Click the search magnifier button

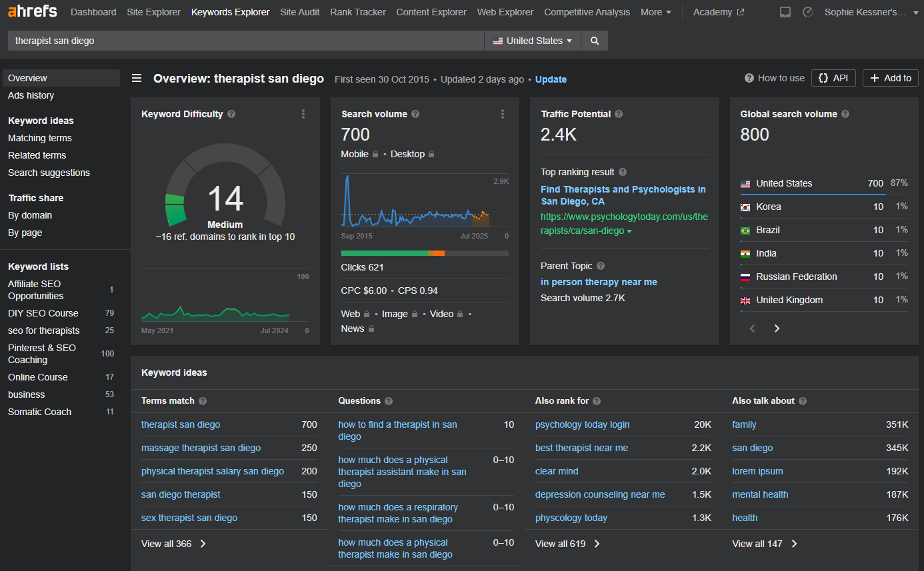594,41
